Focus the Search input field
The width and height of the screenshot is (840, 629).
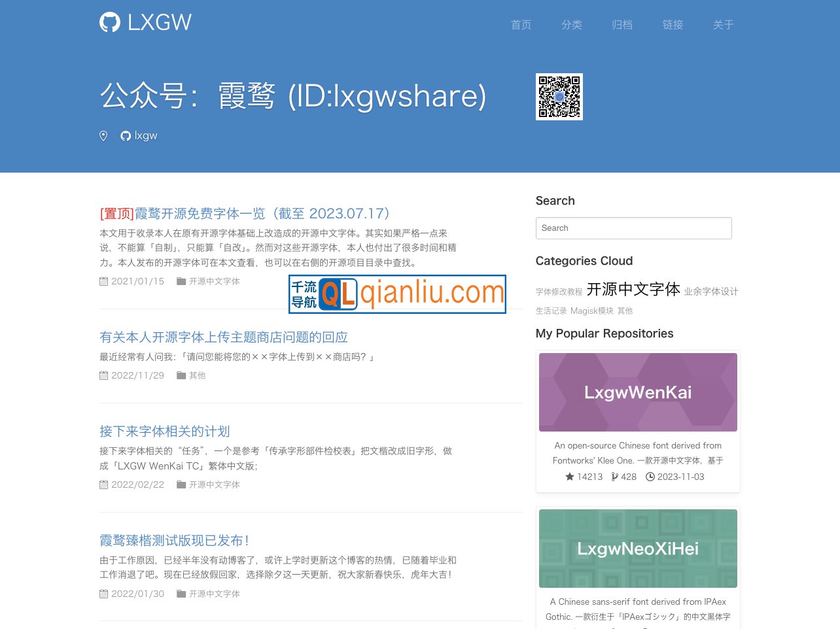[x=633, y=228]
